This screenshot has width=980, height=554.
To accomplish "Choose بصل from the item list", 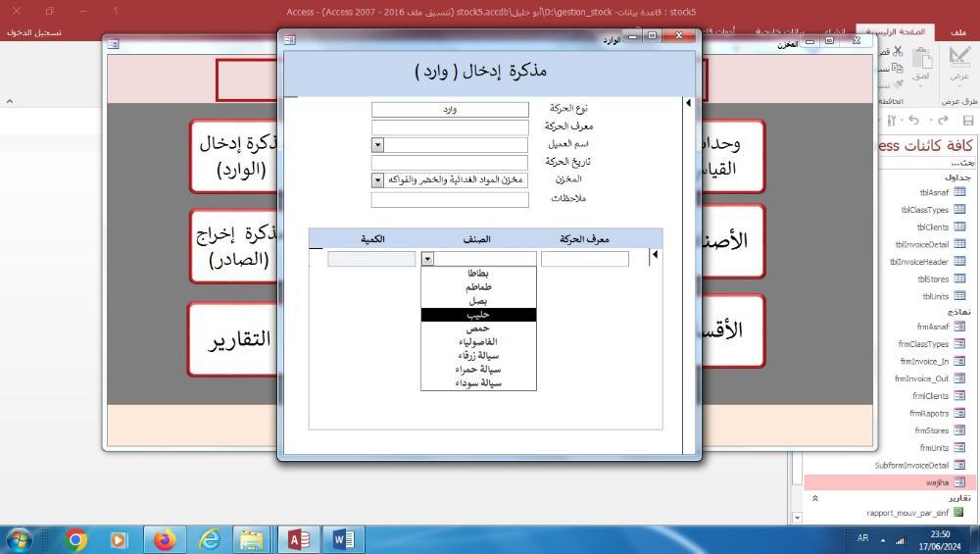I will [478, 301].
